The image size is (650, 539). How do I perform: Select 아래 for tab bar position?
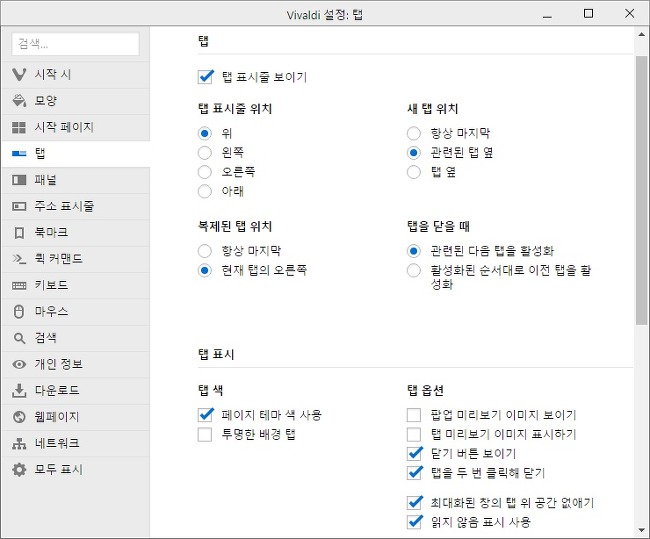coord(205,191)
